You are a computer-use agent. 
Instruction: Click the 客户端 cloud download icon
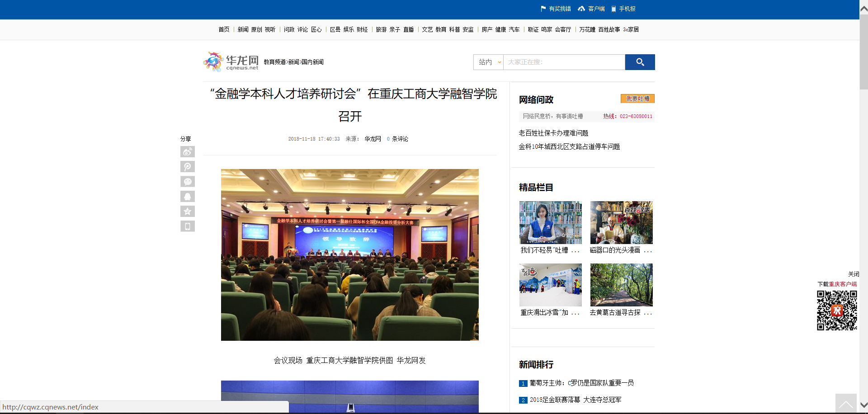[x=581, y=9]
